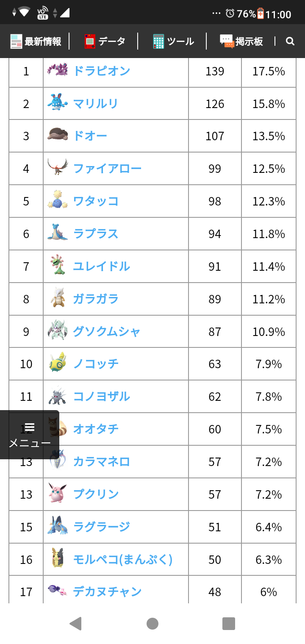Switch to the データ tab
This screenshot has height=644, width=305.
click(105, 41)
